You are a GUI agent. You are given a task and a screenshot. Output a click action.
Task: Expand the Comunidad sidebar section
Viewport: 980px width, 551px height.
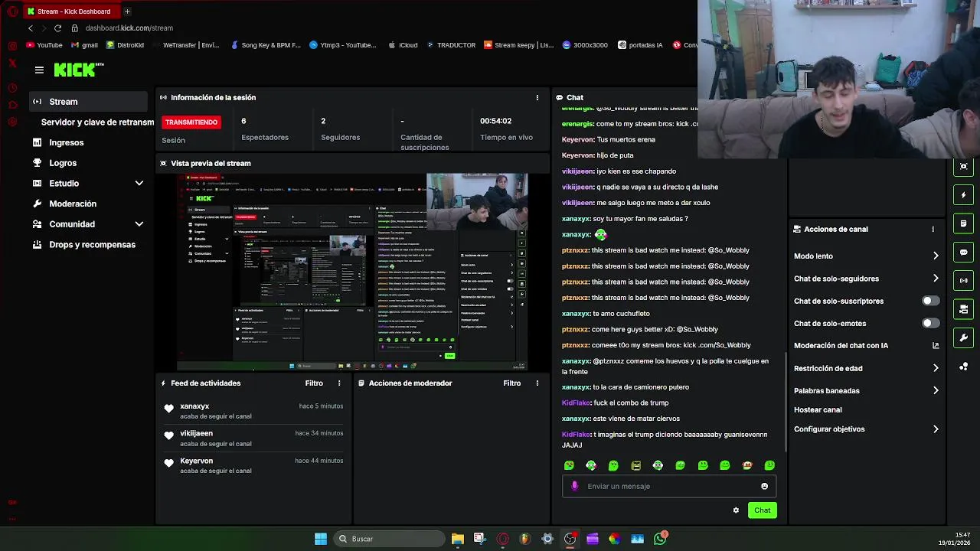click(139, 224)
